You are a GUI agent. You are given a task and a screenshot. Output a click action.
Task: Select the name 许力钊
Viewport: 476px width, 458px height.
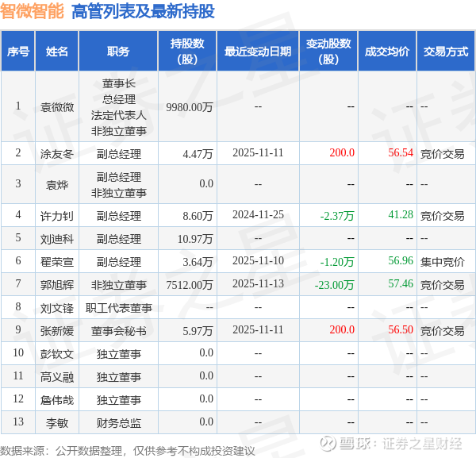tap(57, 216)
